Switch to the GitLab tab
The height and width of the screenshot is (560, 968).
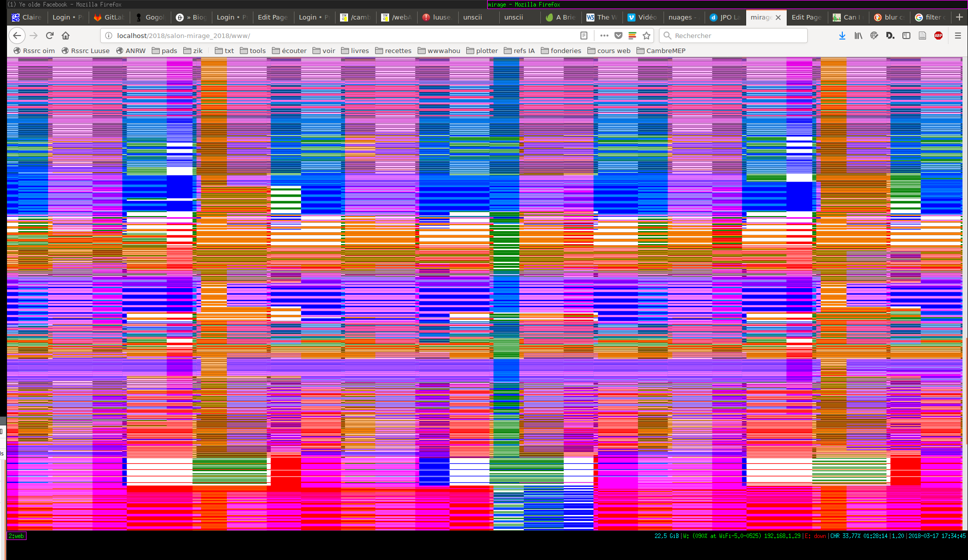click(x=109, y=17)
